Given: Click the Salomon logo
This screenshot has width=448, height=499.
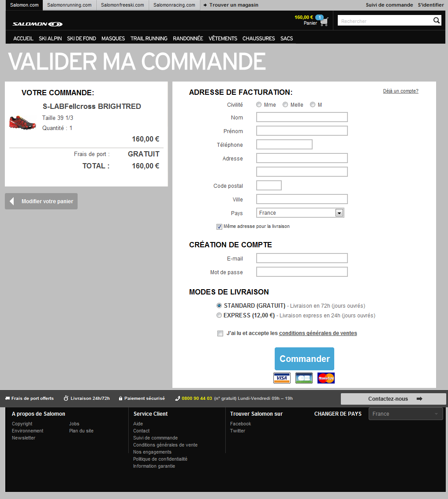Looking at the screenshot, I should pyautogui.click(x=37, y=24).
